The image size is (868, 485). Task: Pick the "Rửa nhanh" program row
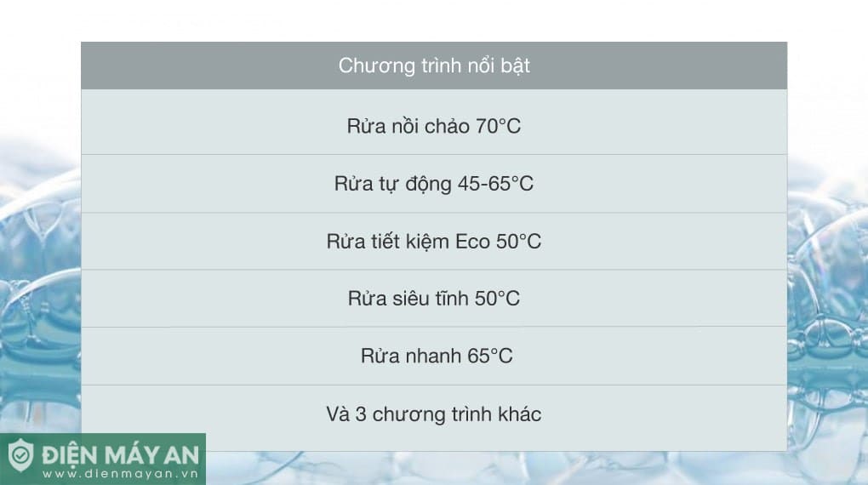coord(434,356)
